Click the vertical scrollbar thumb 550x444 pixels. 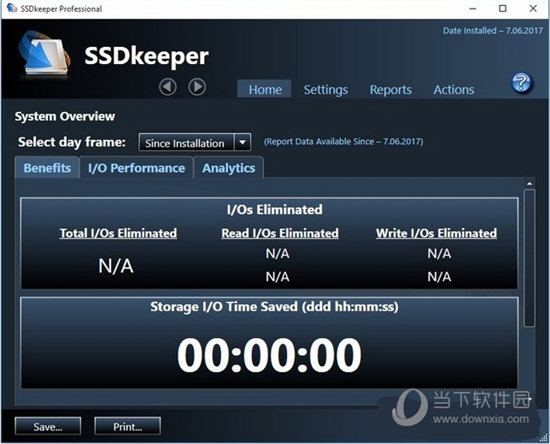pyautogui.click(x=529, y=258)
